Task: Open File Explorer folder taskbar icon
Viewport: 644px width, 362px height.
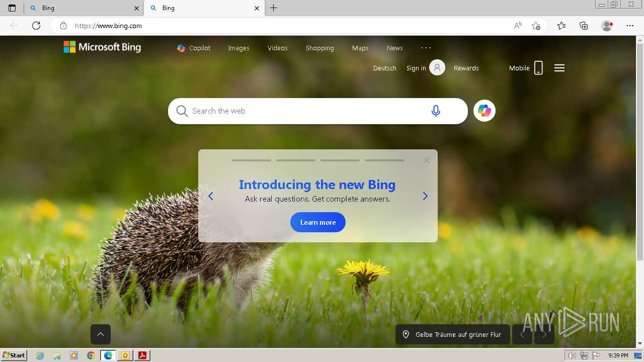Action: tap(57, 355)
